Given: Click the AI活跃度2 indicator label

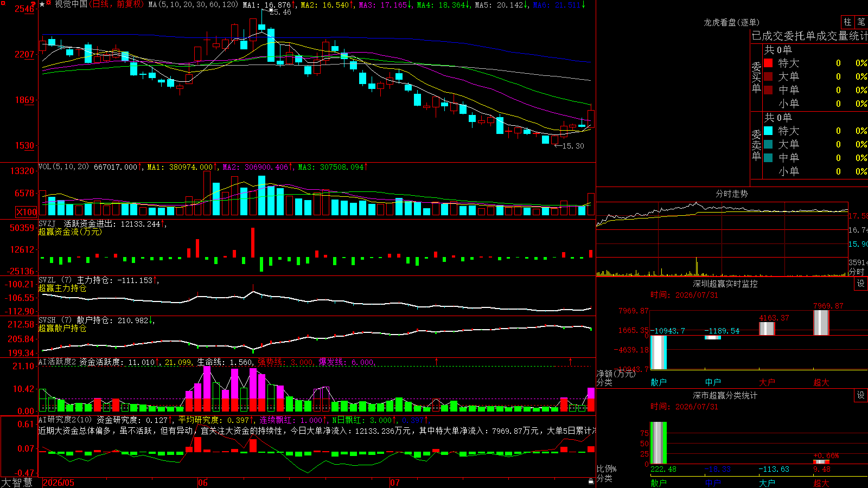Looking at the screenshot, I should (x=58, y=362).
